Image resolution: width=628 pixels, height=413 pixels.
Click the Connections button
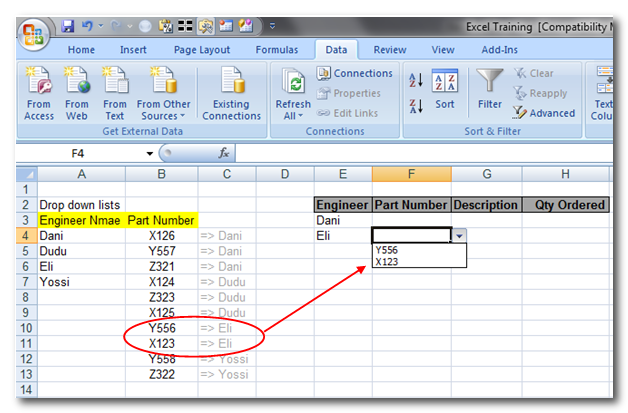click(354, 73)
